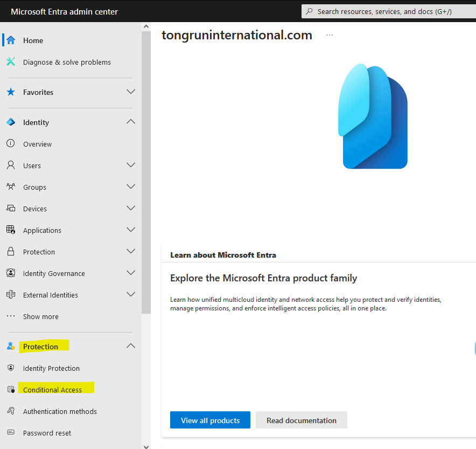Open Password reset page
476x449 pixels.
47,433
